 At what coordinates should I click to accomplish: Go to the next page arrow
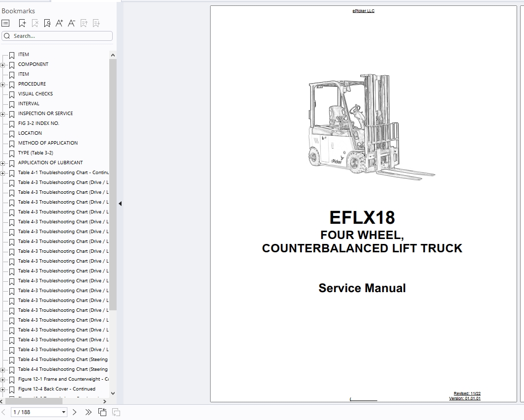pos(74,412)
